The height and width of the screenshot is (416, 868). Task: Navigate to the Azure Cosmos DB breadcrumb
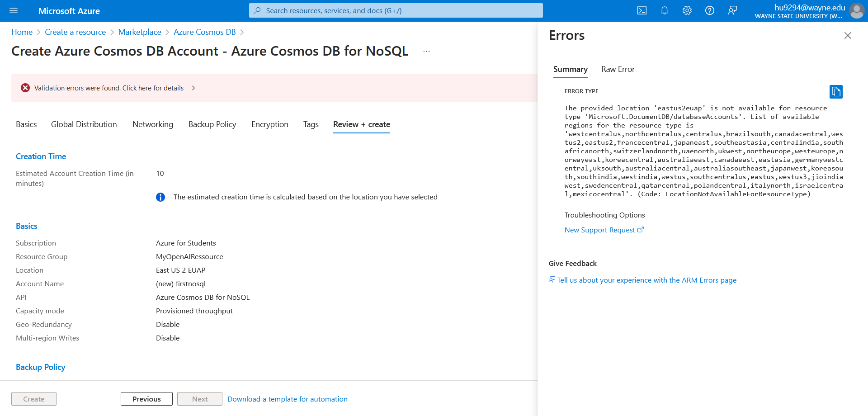[x=204, y=32]
